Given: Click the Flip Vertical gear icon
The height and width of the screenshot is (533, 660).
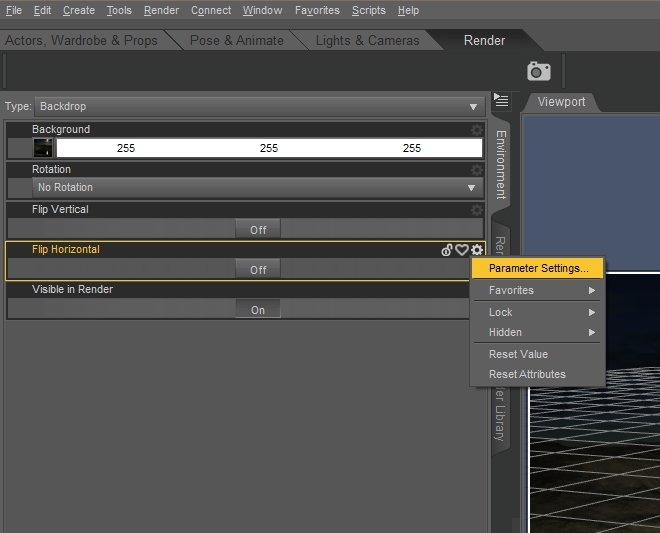Looking at the screenshot, I should 476,210.
